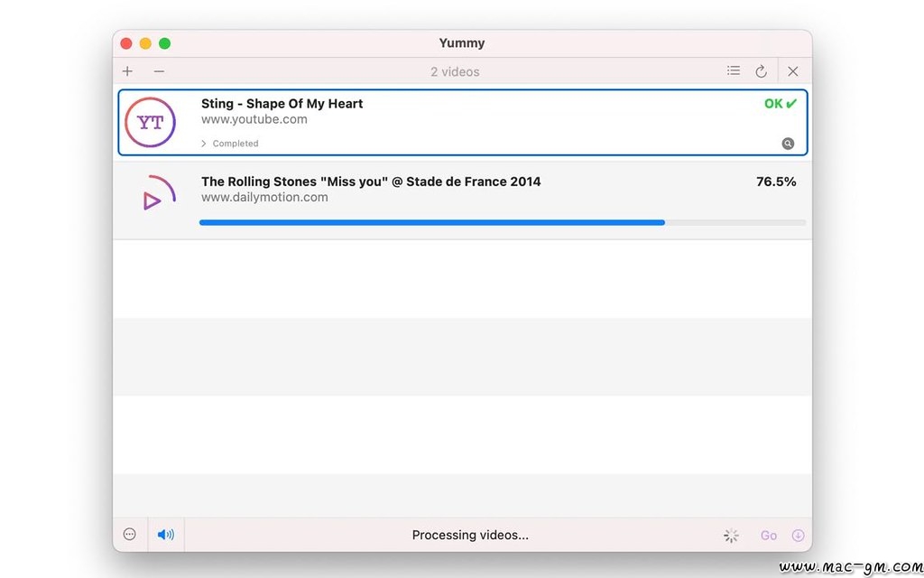Click the "Processing videos..." status text

(x=470, y=536)
